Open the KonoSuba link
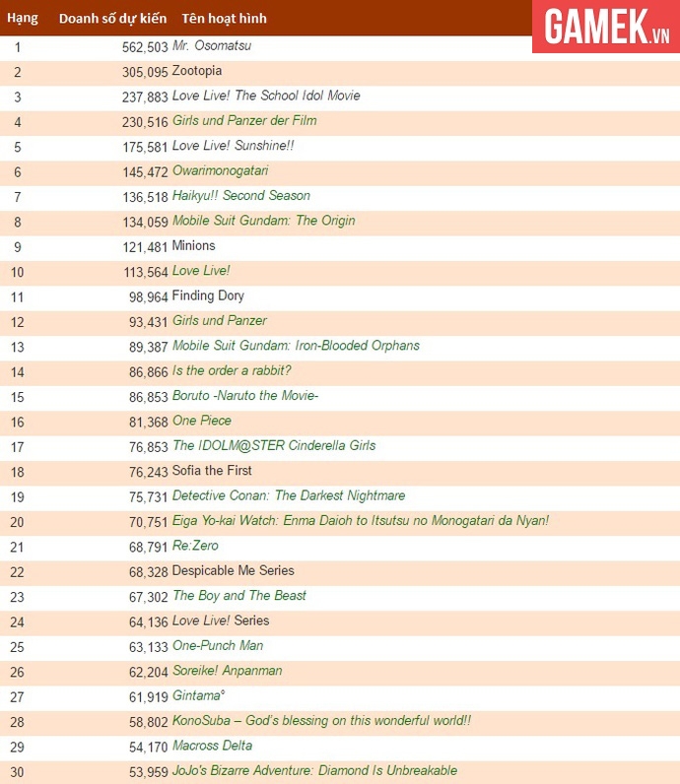Image resolution: width=680 pixels, height=784 pixels. point(321,721)
